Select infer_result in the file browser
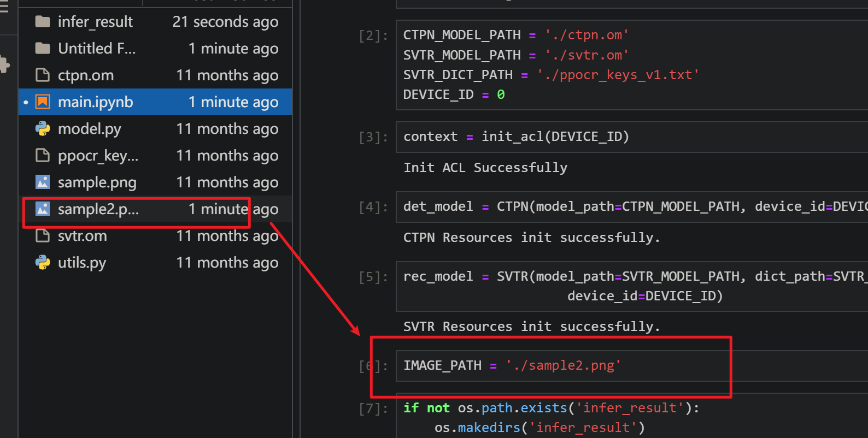Image resolution: width=868 pixels, height=438 pixels. click(x=95, y=22)
